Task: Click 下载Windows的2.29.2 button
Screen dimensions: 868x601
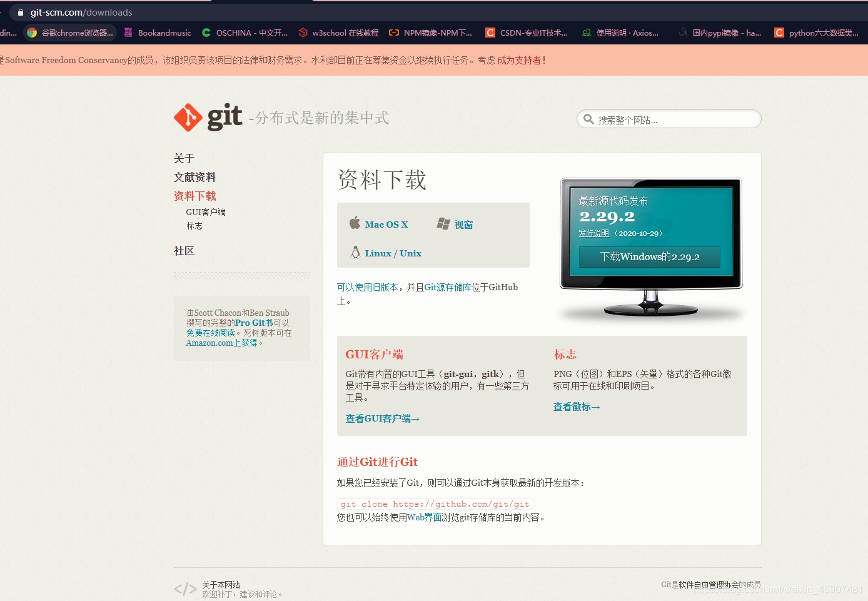Action: 648,256
